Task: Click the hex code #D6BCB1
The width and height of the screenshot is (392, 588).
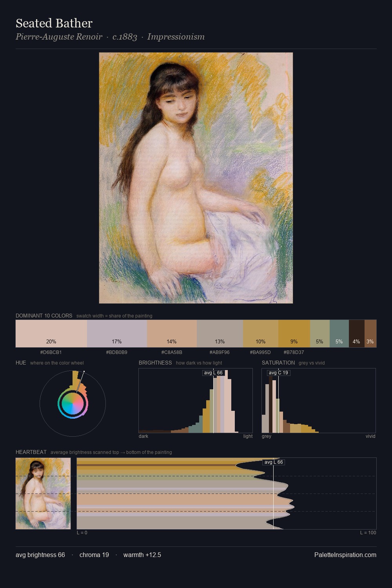Action: (x=51, y=352)
